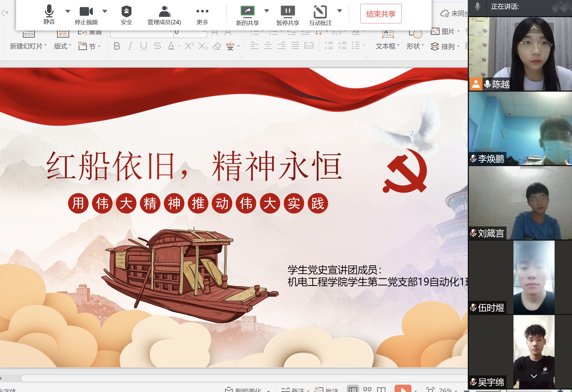Expand video options arrow beside stop video
Viewport: 572px width, 392px height.
coord(105,11)
